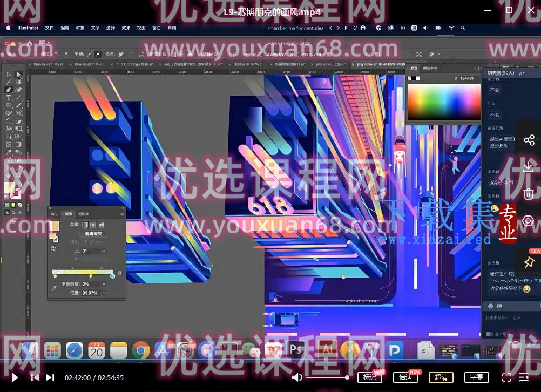Open the playlist icon in player controls

(524, 377)
